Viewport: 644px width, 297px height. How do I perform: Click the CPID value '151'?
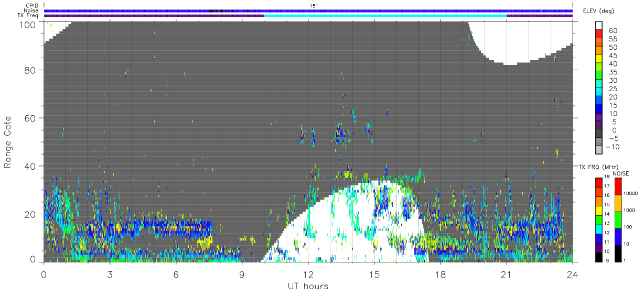(x=314, y=5)
